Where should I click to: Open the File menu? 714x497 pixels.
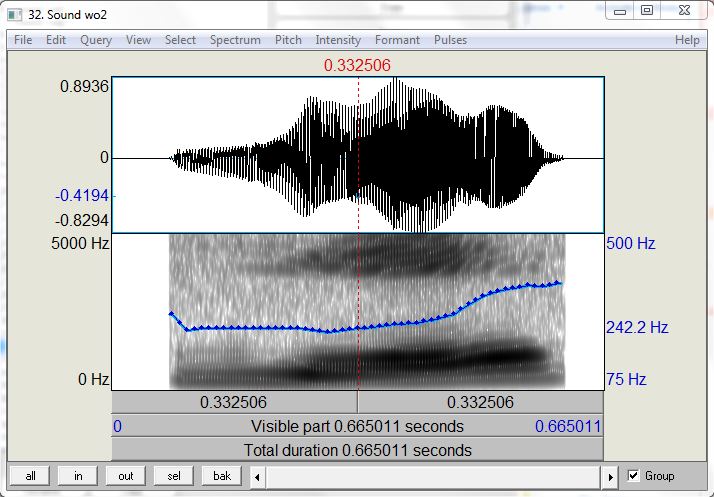pos(23,40)
